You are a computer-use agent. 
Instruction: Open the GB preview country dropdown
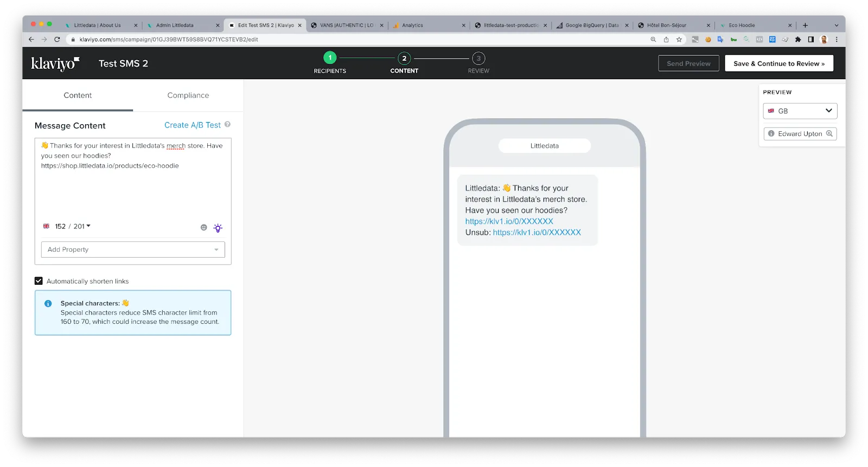pyautogui.click(x=800, y=111)
